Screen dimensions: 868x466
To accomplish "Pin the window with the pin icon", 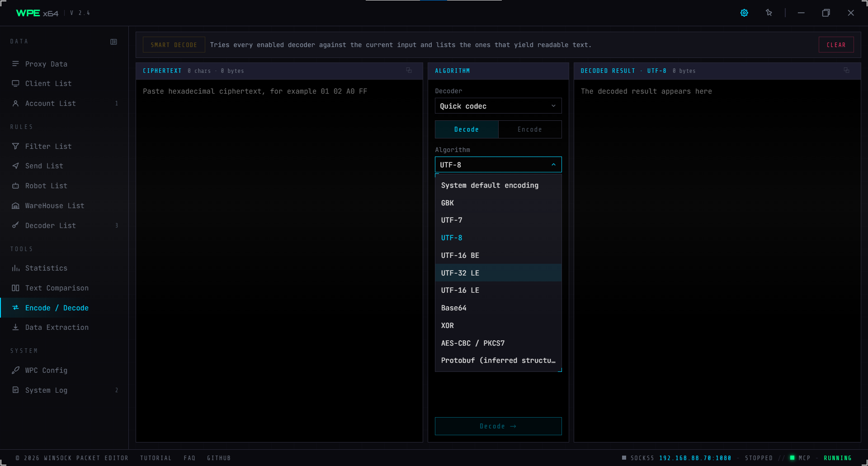I will (769, 13).
